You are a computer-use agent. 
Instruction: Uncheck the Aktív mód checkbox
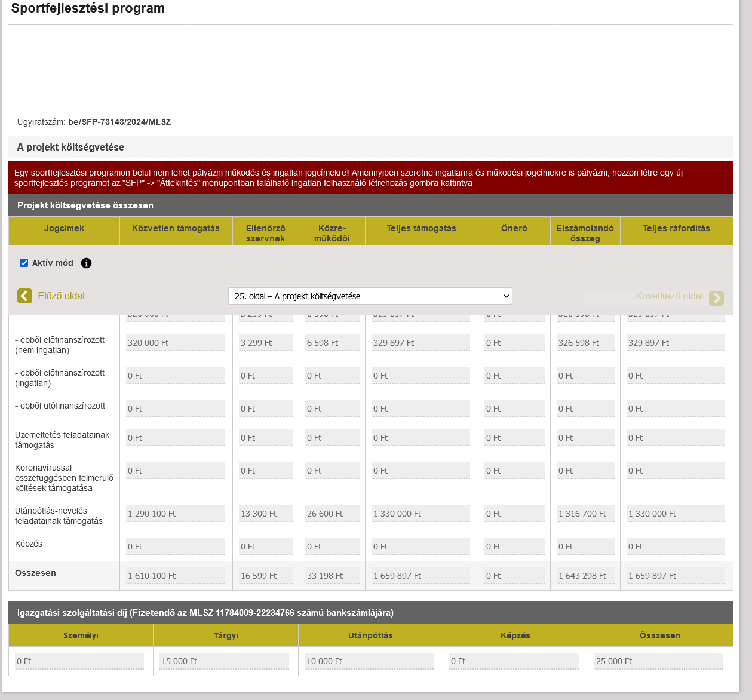[x=24, y=263]
